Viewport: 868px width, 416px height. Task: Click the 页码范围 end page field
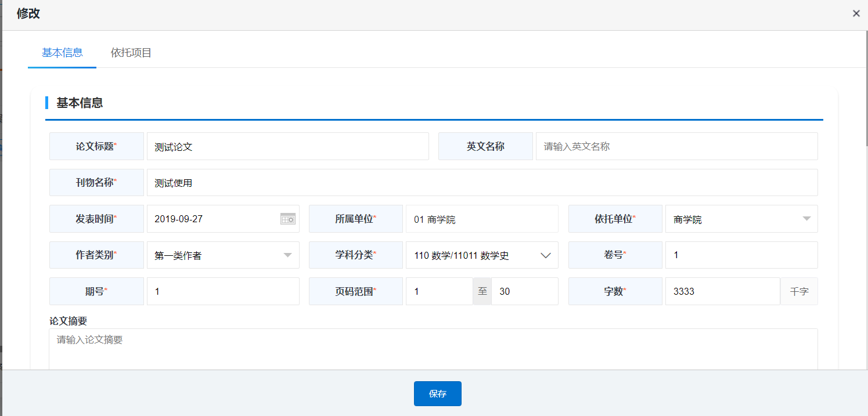[524, 291]
